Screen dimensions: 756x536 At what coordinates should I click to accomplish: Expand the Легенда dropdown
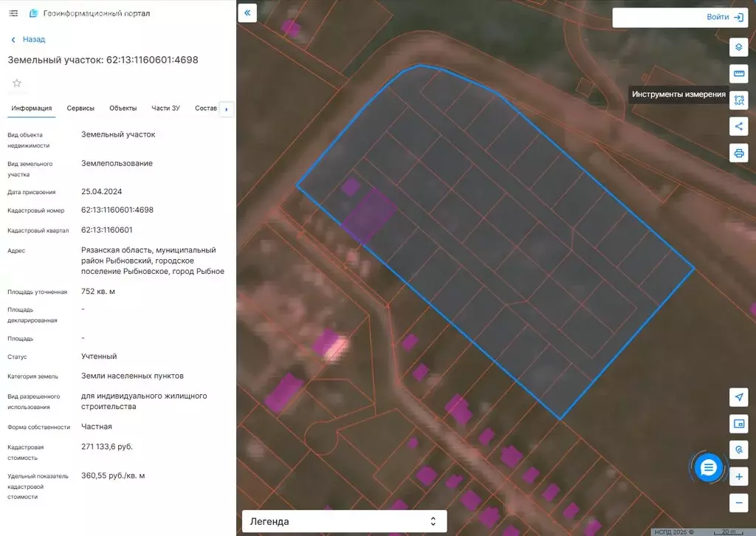pyautogui.click(x=344, y=521)
